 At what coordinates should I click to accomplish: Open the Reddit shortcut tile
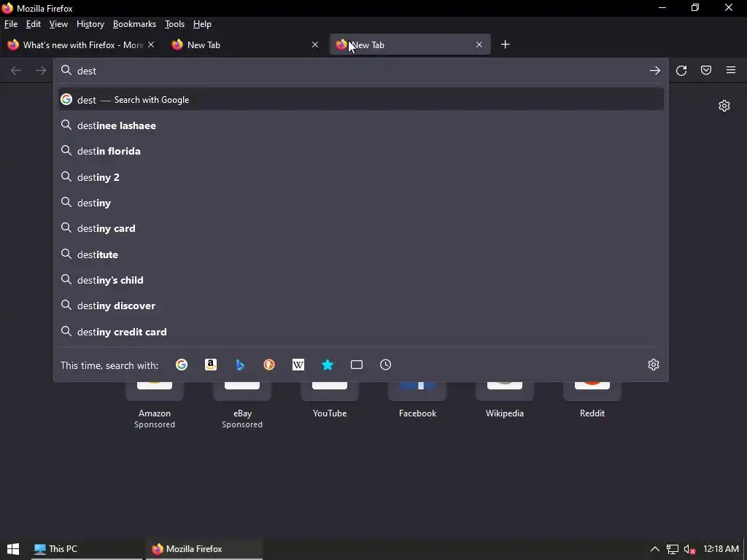[x=592, y=401]
